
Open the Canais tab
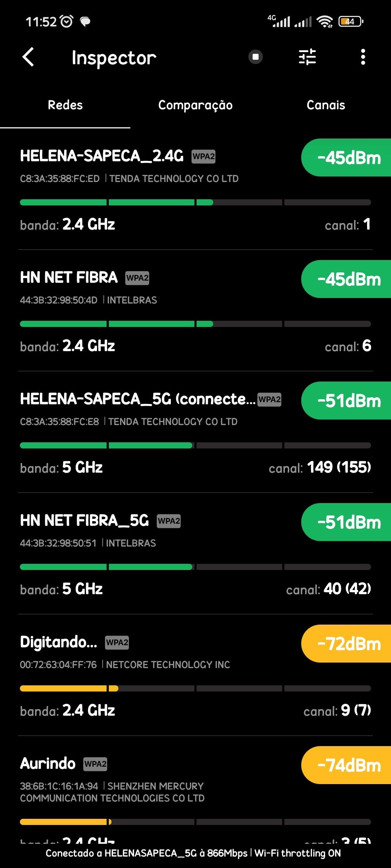point(326,105)
